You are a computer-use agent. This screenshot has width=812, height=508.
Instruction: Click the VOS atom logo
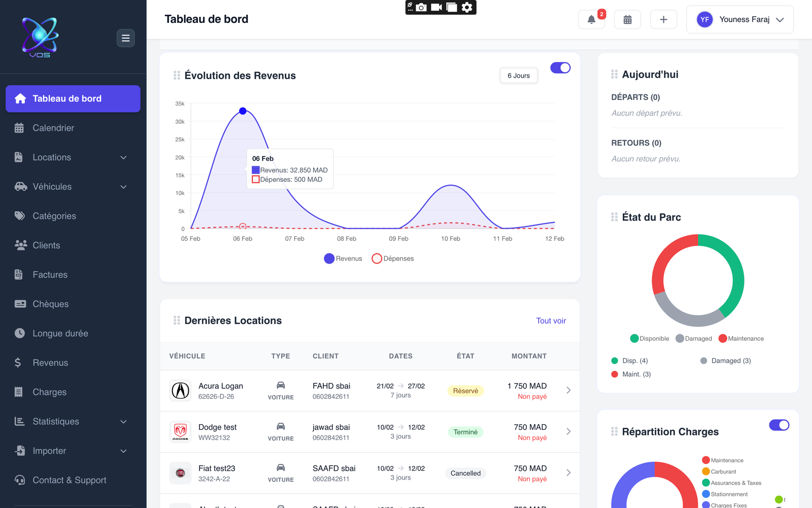40,37
